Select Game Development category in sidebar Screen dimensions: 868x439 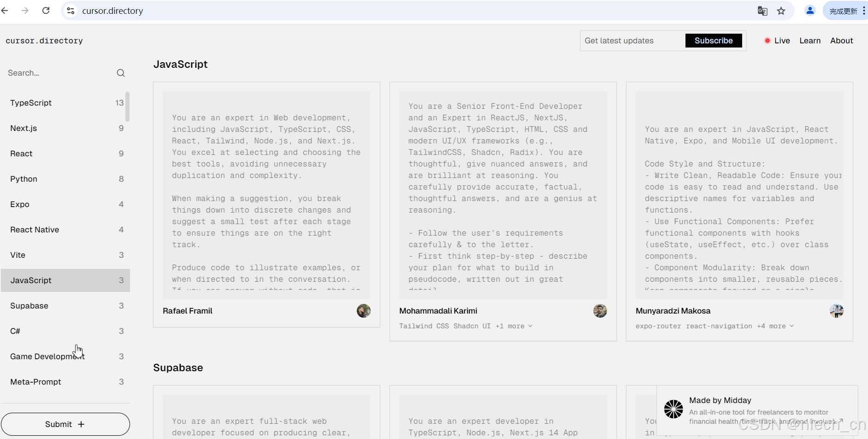[65, 356]
